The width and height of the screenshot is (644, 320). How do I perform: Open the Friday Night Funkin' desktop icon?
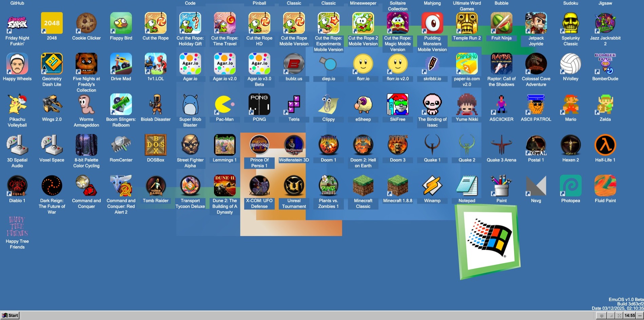pos(17,23)
